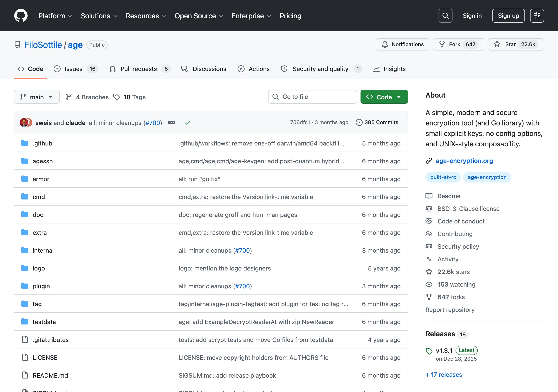Screen dimensions: 558x392
Task: Expand the Solutions menu
Action: point(99,16)
